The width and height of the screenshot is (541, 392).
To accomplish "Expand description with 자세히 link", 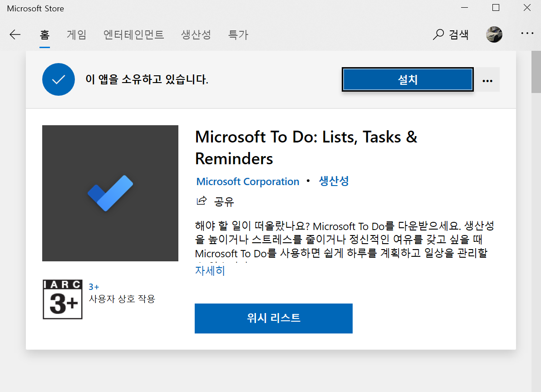I will click(x=210, y=271).
